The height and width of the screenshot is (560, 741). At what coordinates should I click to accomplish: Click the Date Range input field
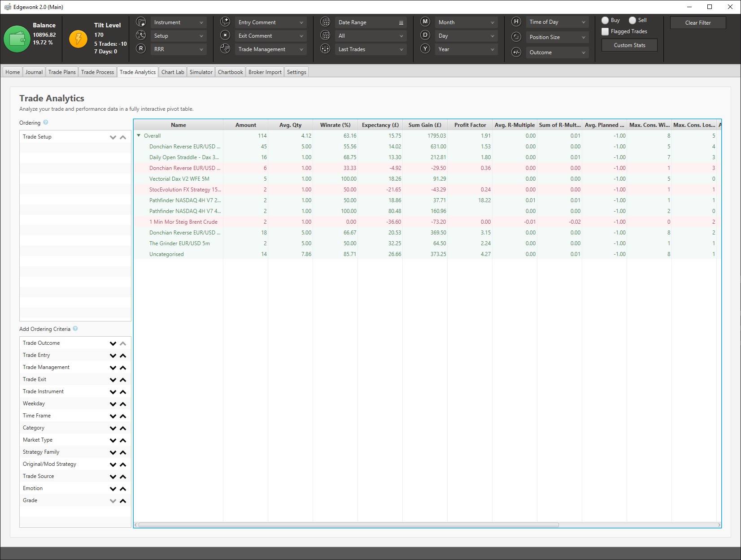click(371, 22)
